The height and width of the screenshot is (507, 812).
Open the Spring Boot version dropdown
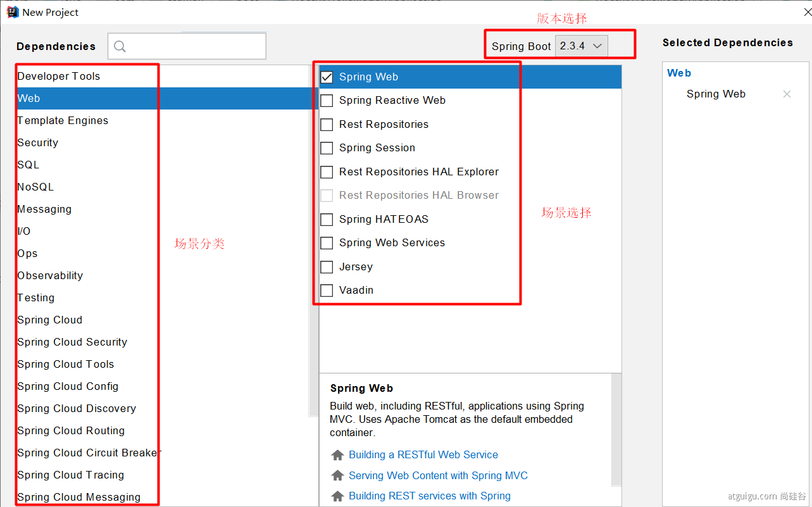point(582,46)
